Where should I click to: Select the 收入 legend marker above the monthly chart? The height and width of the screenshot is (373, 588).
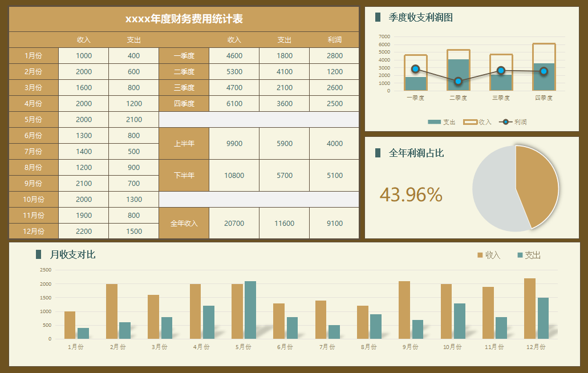click(481, 256)
